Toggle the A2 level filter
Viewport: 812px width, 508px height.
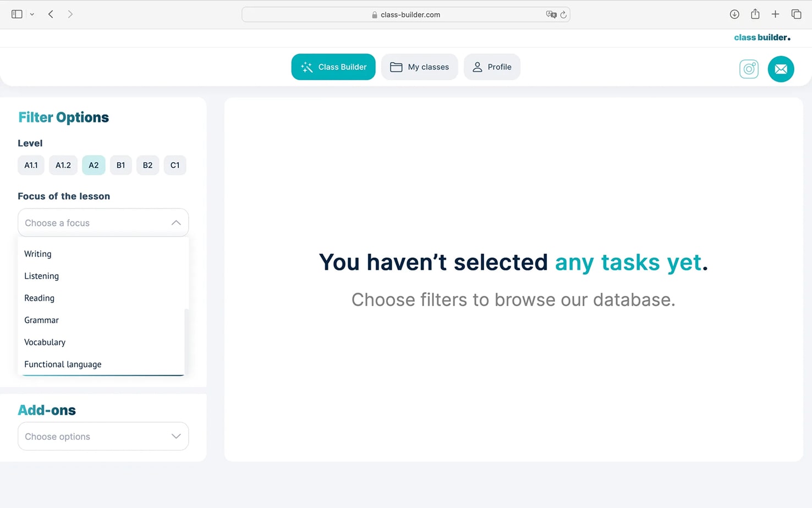click(x=94, y=165)
